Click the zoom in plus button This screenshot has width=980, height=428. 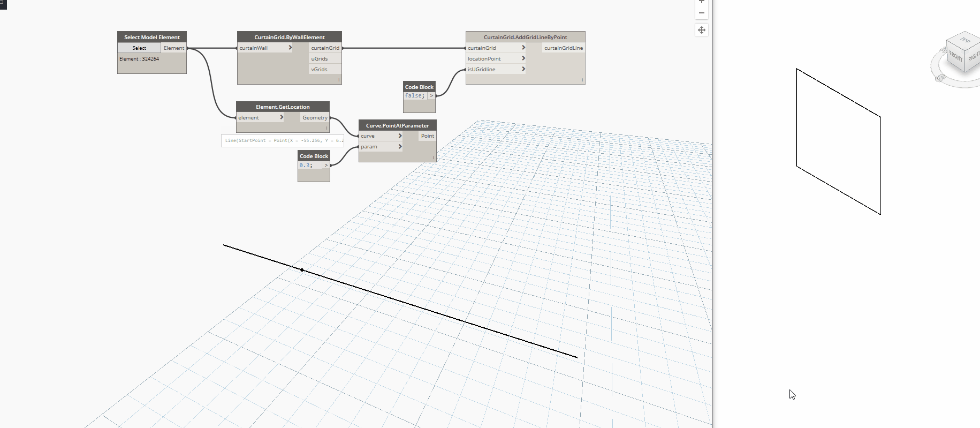click(x=701, y=2)
